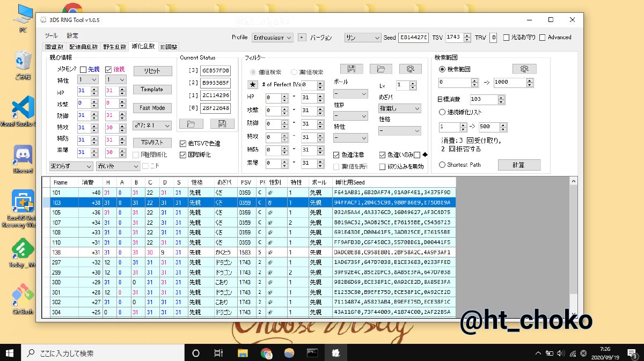This screenshot has height=361, width=644.
Task: Select the 孵化乱数 tab
Action: click(x=144, y=47)
